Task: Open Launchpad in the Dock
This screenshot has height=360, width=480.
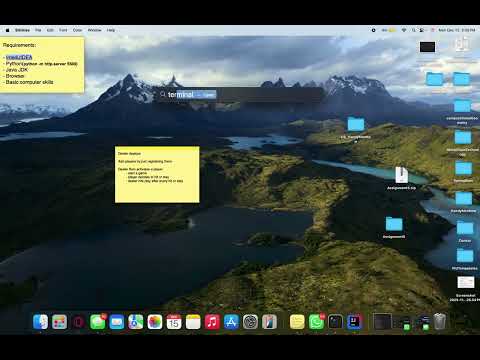Action: tap(59, 322)
